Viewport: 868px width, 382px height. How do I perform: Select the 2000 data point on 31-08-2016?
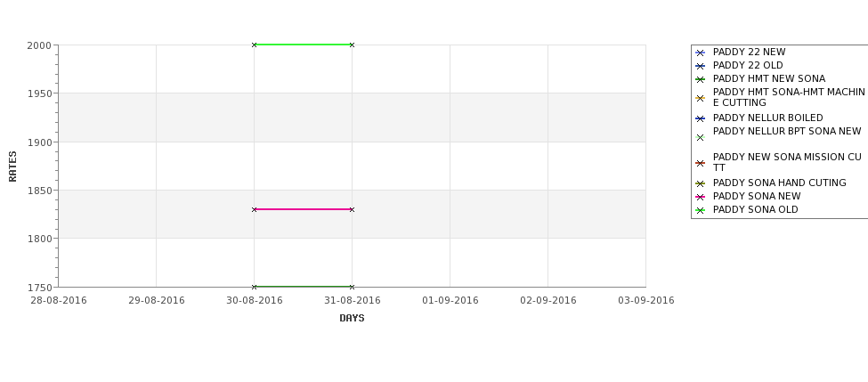352,45
